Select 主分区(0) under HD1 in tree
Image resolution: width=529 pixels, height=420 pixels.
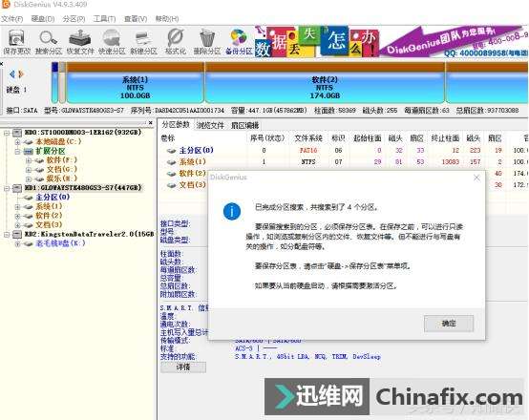[x=53, y=198]
